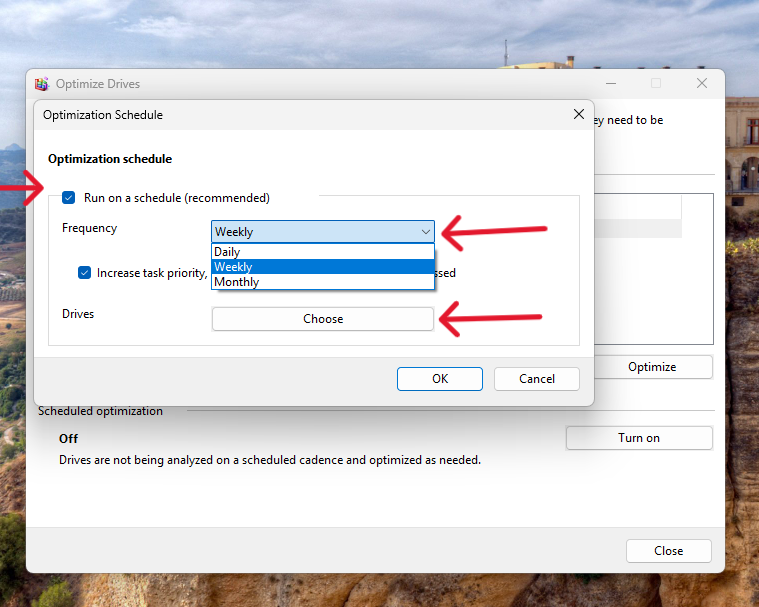759x607 pixels.
Task: Minimize the Optimize Drives window
Action: pos(611,84)
